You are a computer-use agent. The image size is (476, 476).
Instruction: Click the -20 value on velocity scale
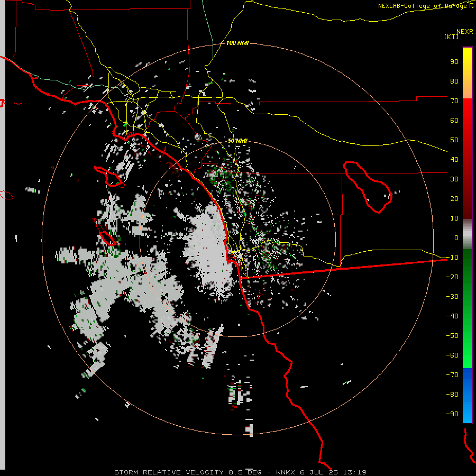(x=452, y=277)
